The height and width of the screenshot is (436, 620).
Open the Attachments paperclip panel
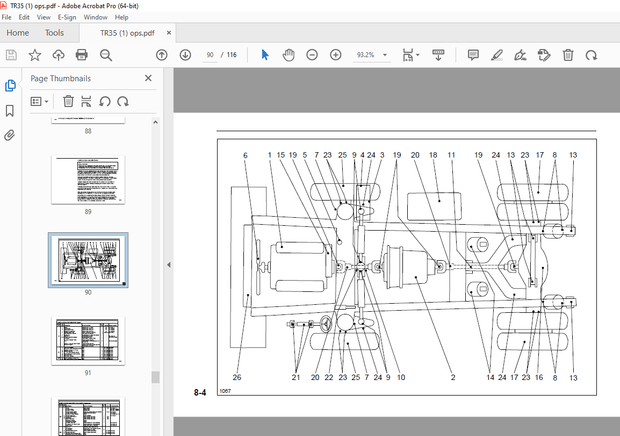10,136
